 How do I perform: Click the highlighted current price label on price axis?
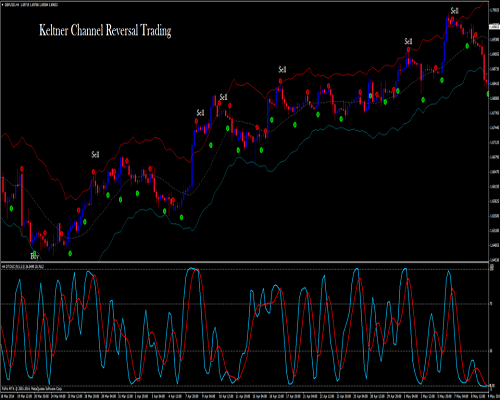pos(494,26)
